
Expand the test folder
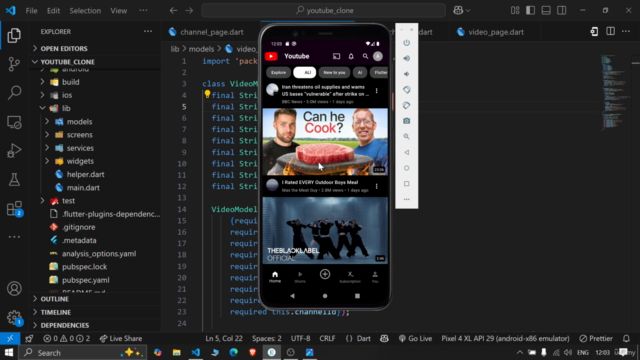point(68,201)
